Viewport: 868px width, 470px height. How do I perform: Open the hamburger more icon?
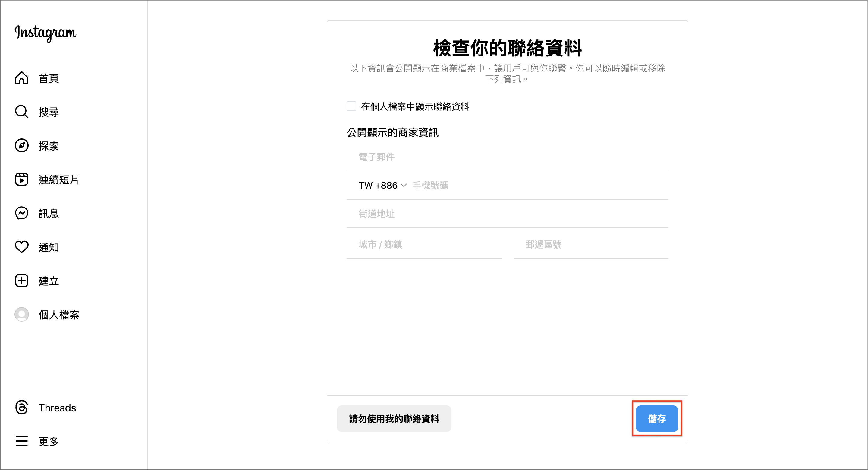22,441
